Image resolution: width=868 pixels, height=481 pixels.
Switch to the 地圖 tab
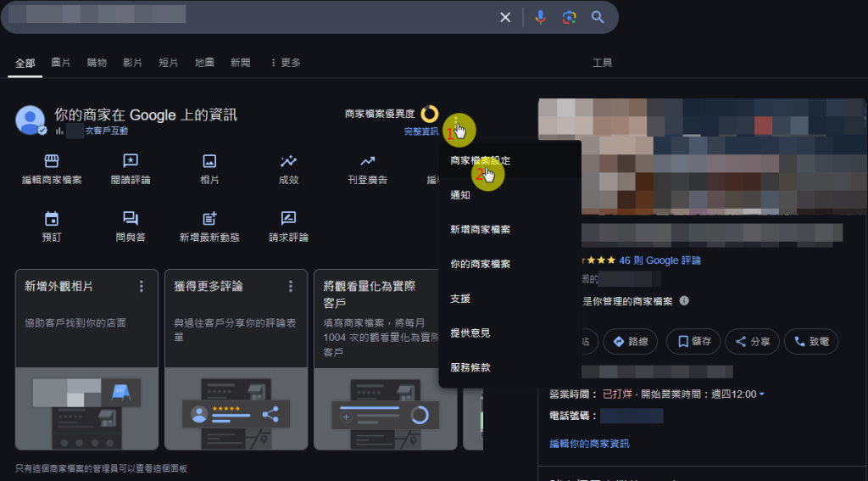(204, 63)
